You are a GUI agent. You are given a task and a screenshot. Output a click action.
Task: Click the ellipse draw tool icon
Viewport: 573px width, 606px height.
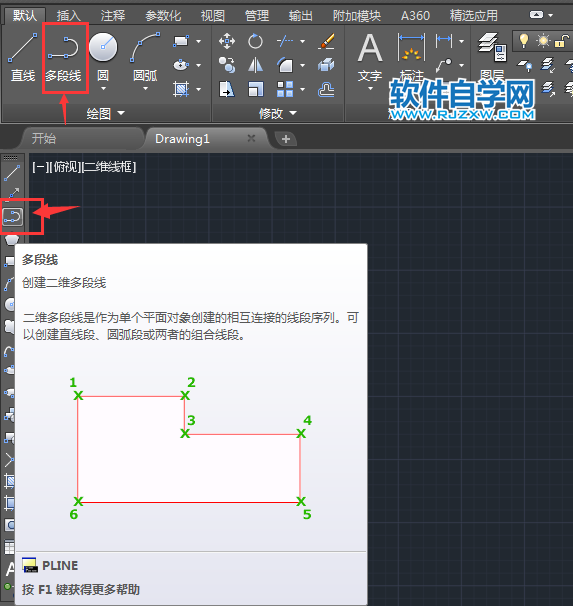point(180,65)
